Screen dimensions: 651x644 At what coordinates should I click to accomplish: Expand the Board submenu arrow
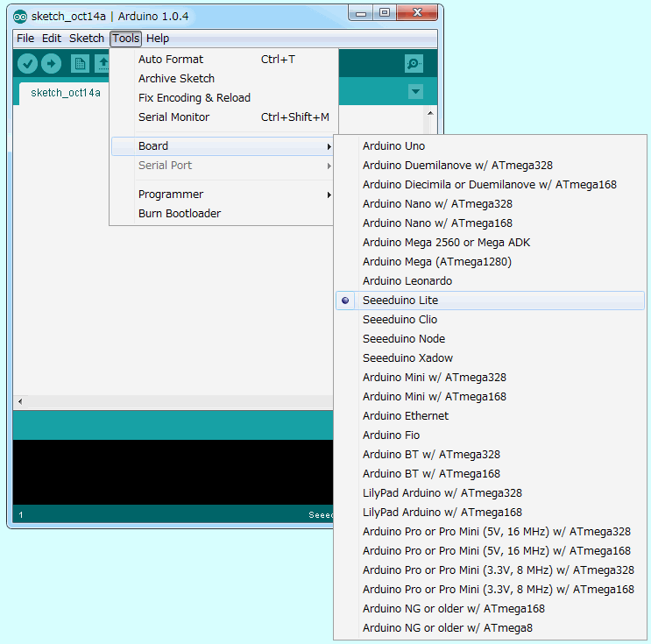point(329,146)
